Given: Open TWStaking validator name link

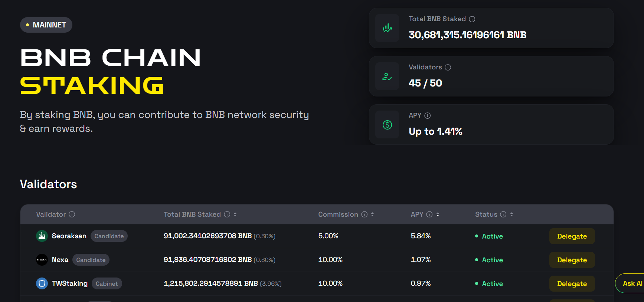Looking at the screenshot, I should [70, 283].
